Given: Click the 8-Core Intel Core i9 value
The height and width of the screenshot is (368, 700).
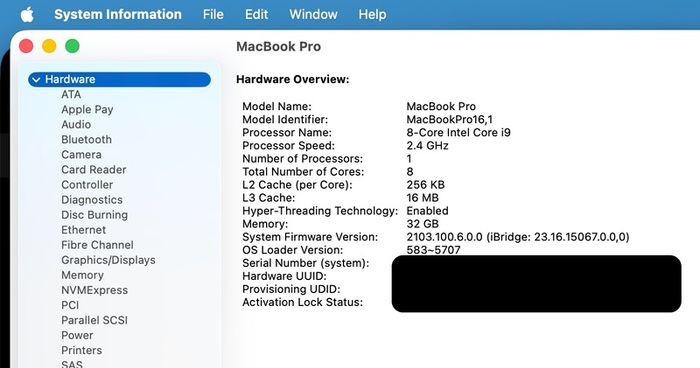Looking at the screenshot, I should pos(458,133).
